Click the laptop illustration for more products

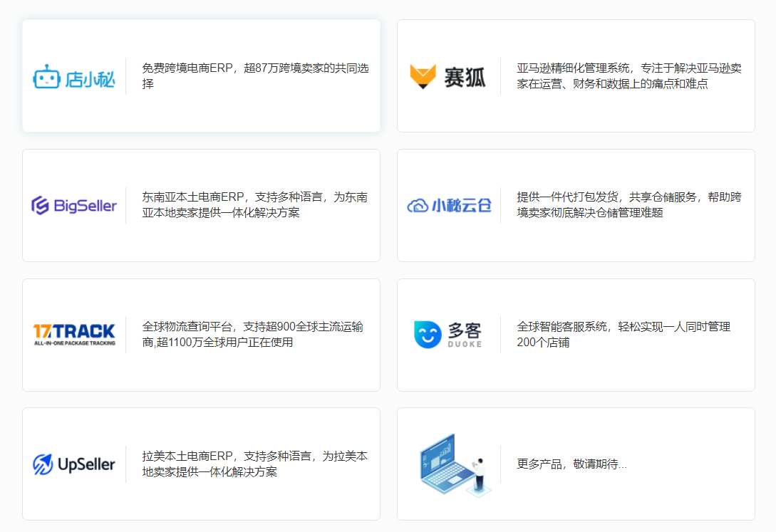[452, 464]
